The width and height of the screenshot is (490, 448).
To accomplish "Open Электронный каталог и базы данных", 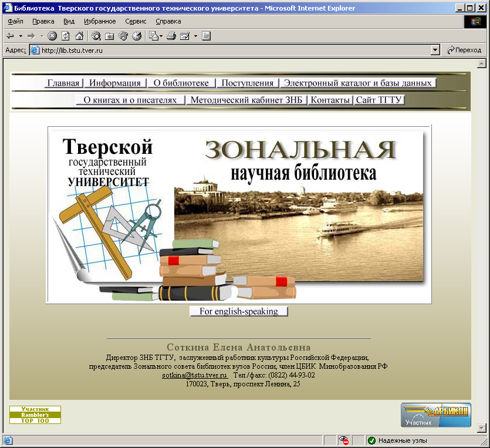I will pos(358,83).
